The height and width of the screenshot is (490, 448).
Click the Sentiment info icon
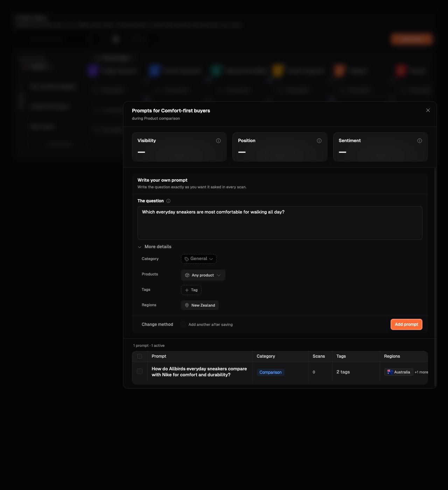click(x=420, y=141)
